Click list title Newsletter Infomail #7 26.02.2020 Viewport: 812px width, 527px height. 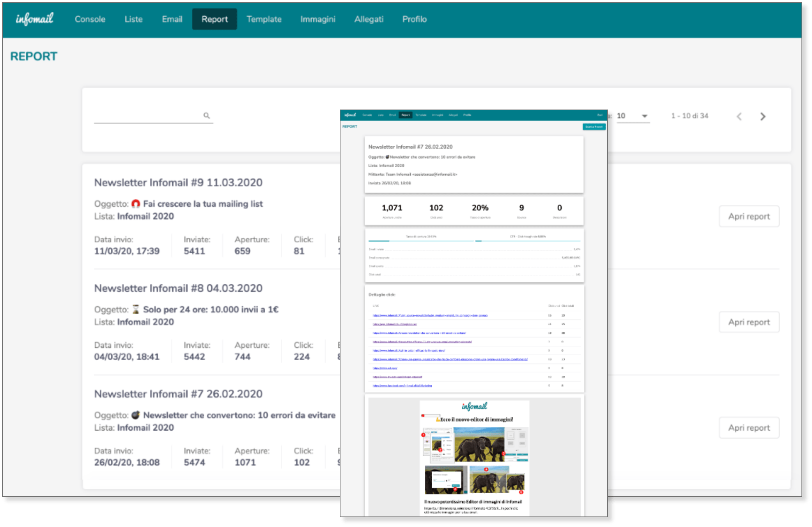[x=178, y=394]
